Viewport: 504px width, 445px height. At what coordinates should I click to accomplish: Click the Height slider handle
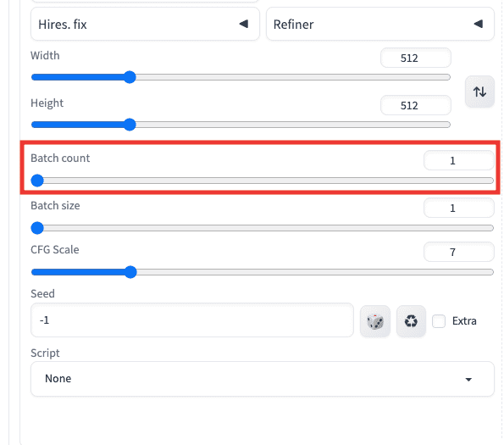click(130, 125)
